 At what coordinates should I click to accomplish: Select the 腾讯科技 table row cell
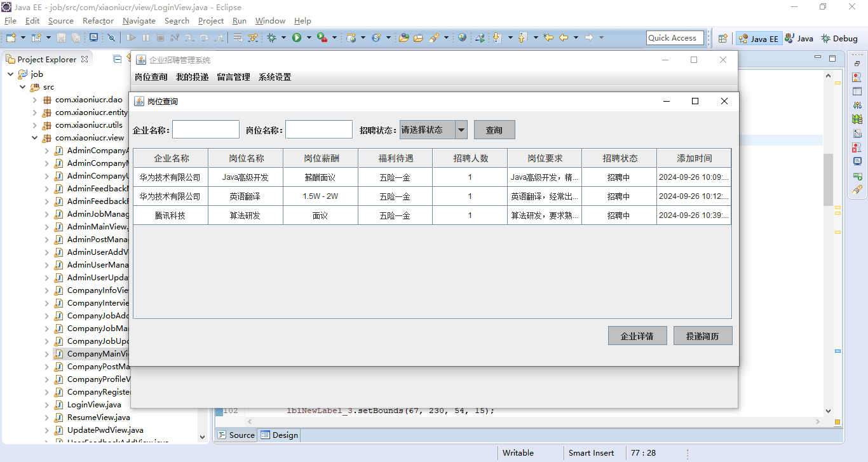tap(170, 215)
